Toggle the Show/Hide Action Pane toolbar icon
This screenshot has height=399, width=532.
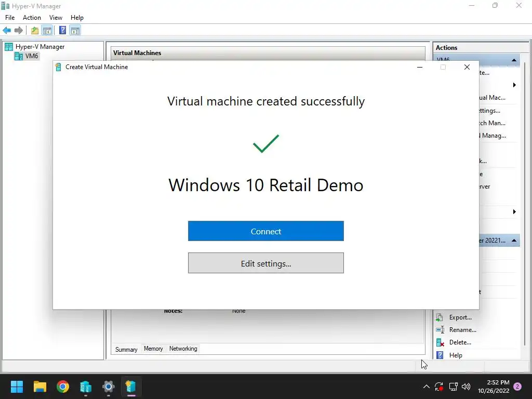[75, 31]
